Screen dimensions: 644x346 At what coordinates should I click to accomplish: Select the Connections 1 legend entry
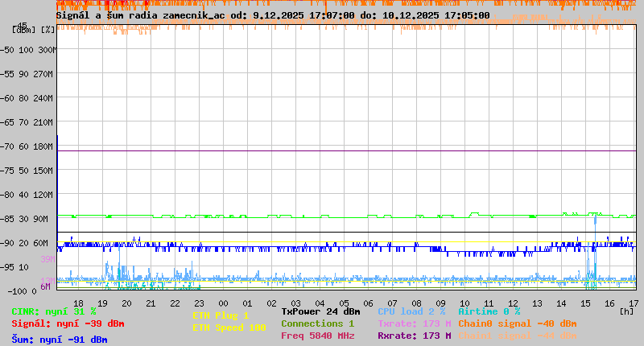(x=317, y=323)
